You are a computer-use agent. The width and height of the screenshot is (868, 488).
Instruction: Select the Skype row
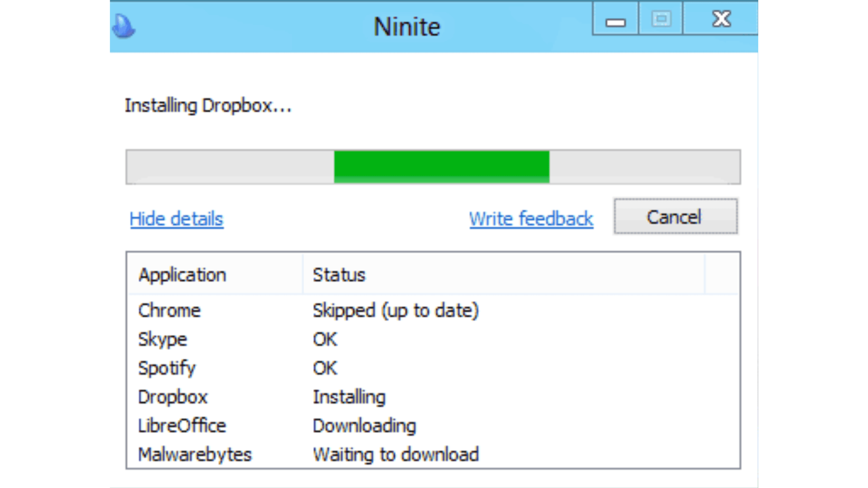[433, 339]
